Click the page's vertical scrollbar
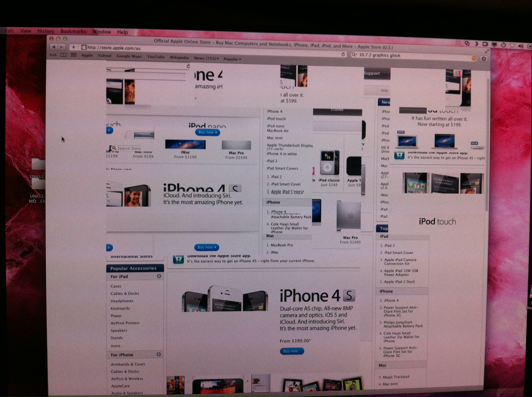Screen dimensions: 532x397 tap(487, 144)
